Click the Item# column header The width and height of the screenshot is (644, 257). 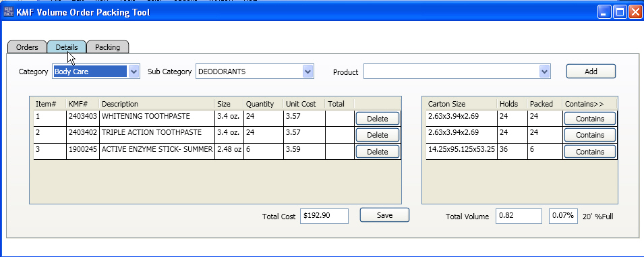[x=50, y=104]
